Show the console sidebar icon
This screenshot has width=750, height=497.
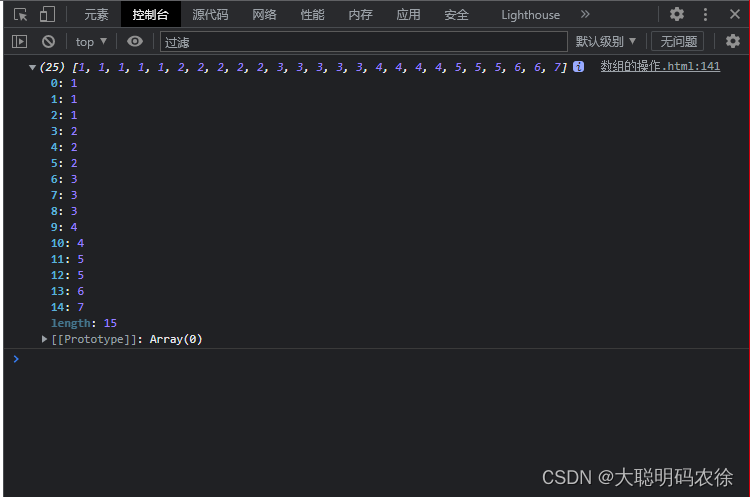tap(20, 42)
